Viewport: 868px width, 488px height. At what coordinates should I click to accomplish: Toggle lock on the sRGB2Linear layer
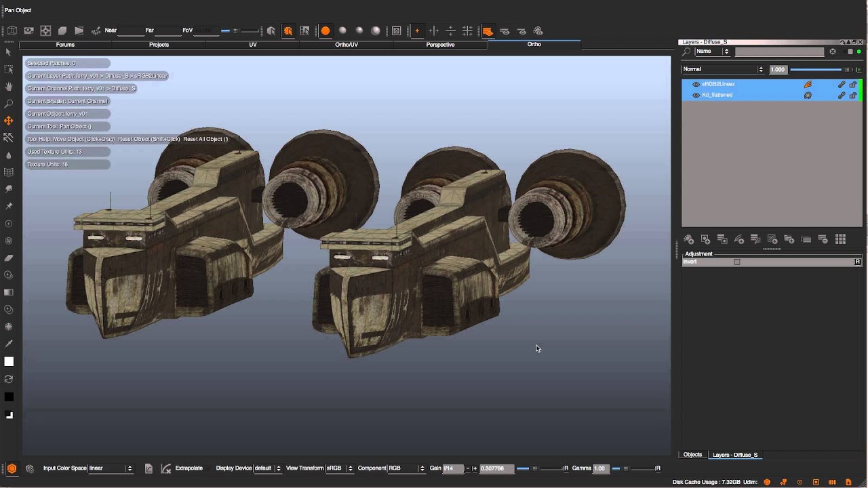click(x=853, y=85)
